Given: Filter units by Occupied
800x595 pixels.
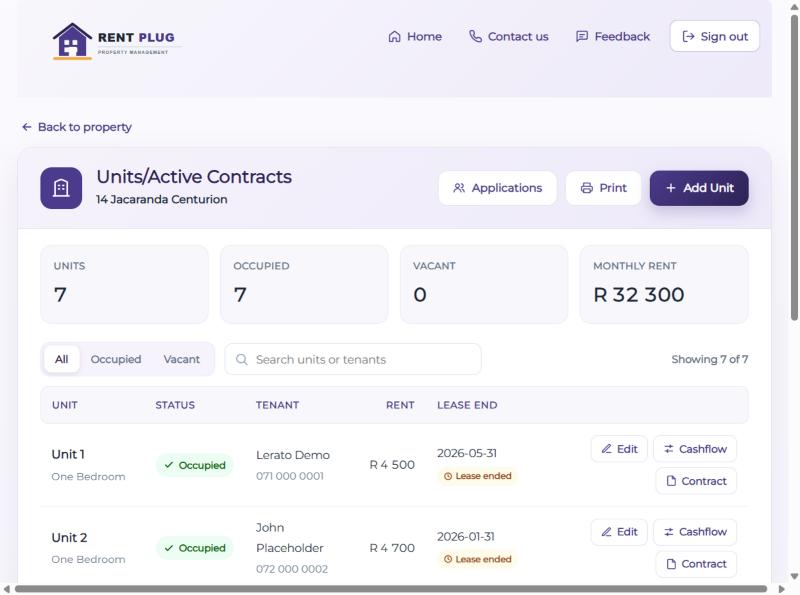Looking at the screenshot, I should [116, 359].
